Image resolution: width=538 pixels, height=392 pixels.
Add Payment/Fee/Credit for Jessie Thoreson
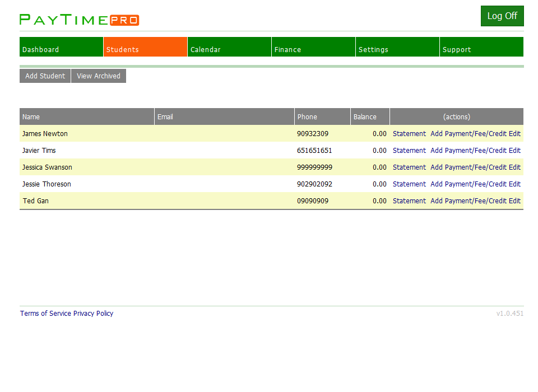tap(469, 184)
